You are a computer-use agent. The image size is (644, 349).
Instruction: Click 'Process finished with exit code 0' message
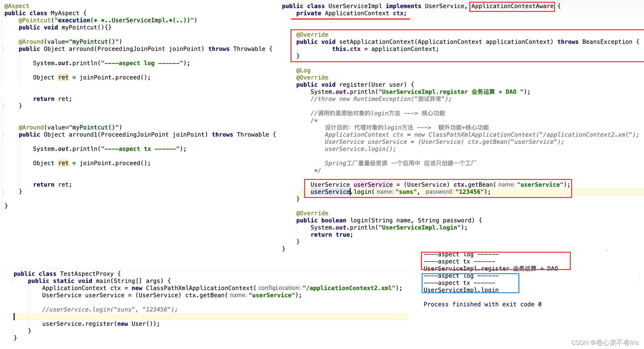point(483,304)
